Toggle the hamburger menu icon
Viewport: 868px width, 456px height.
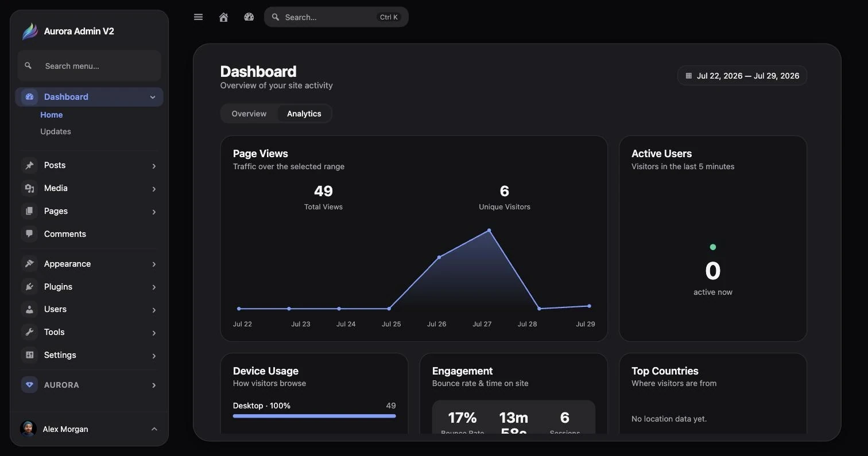coord(199,17)
